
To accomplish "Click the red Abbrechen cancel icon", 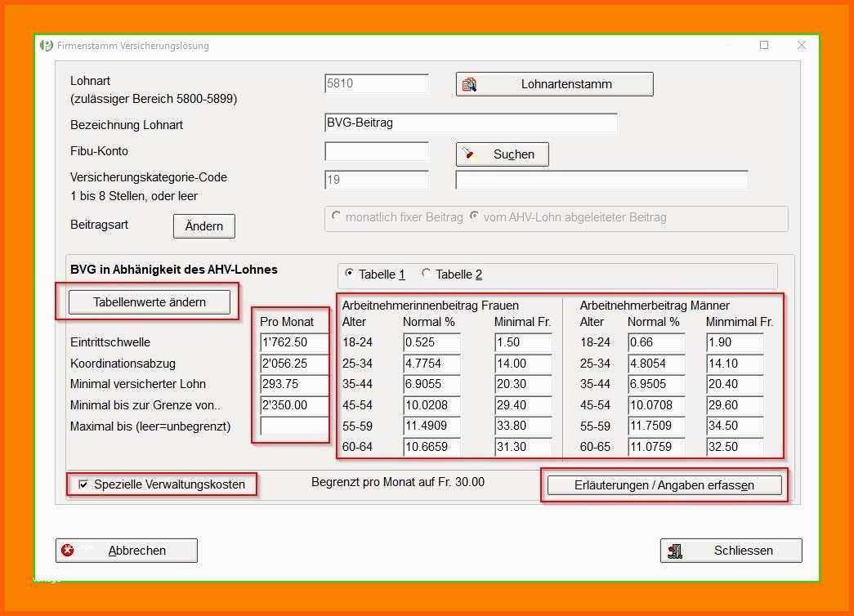I will coord(68,551).
